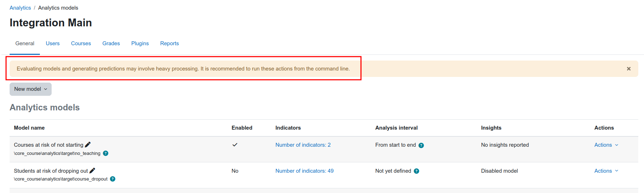Expand Actions menu for Courses at risk model
Viewport: 644px width, 193px height.
pyautogui.click(x=606, y=145)
